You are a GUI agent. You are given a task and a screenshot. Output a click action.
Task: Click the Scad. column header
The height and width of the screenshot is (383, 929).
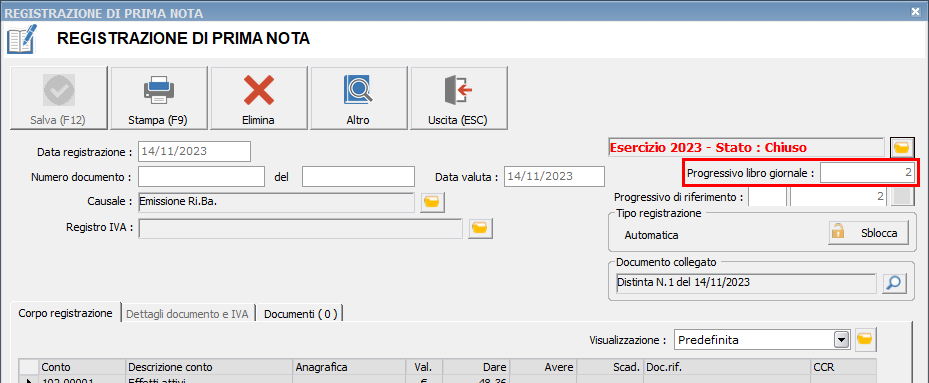pos(610,367)
